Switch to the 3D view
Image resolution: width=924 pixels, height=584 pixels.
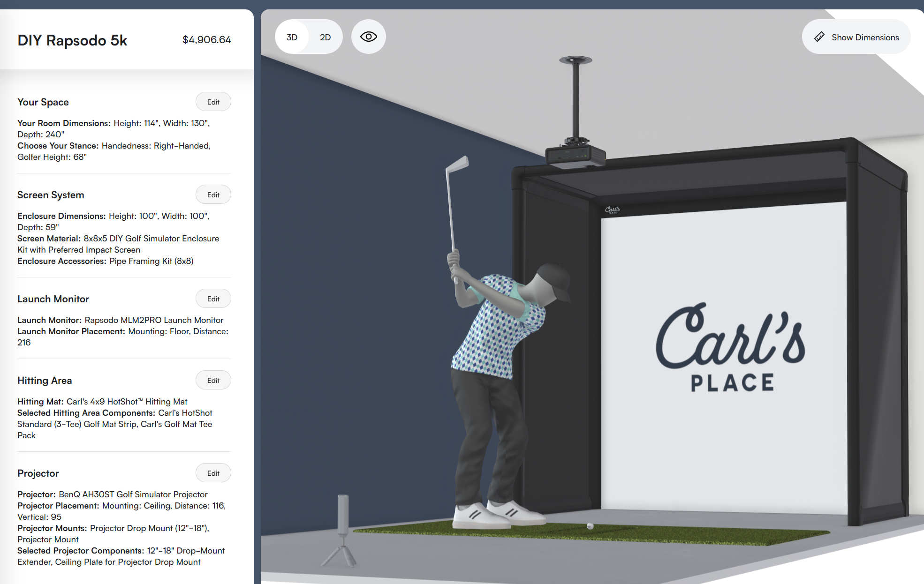click(292, 37)
